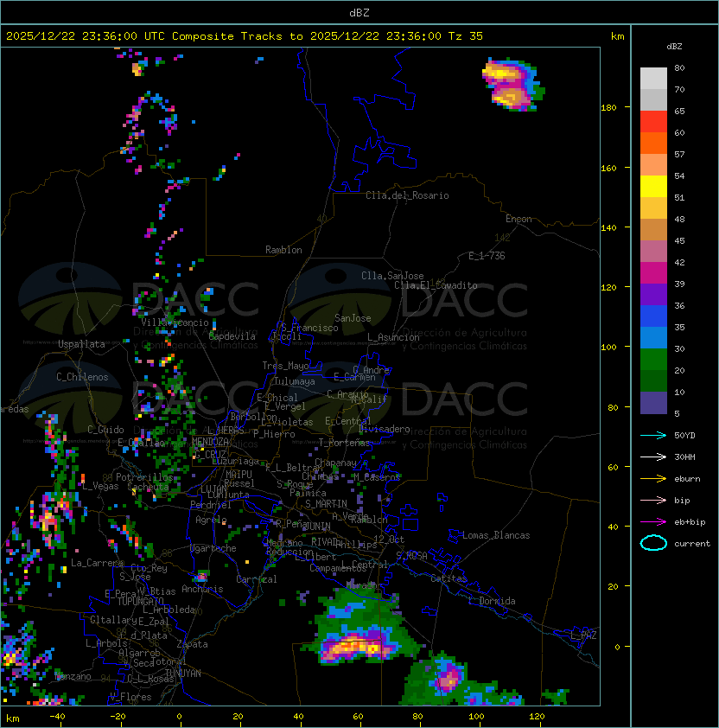Click the magenta eb+bip arrow in the legend
Image resolution: width=719 pixels, height=728 pixels.
pos(653,522)
